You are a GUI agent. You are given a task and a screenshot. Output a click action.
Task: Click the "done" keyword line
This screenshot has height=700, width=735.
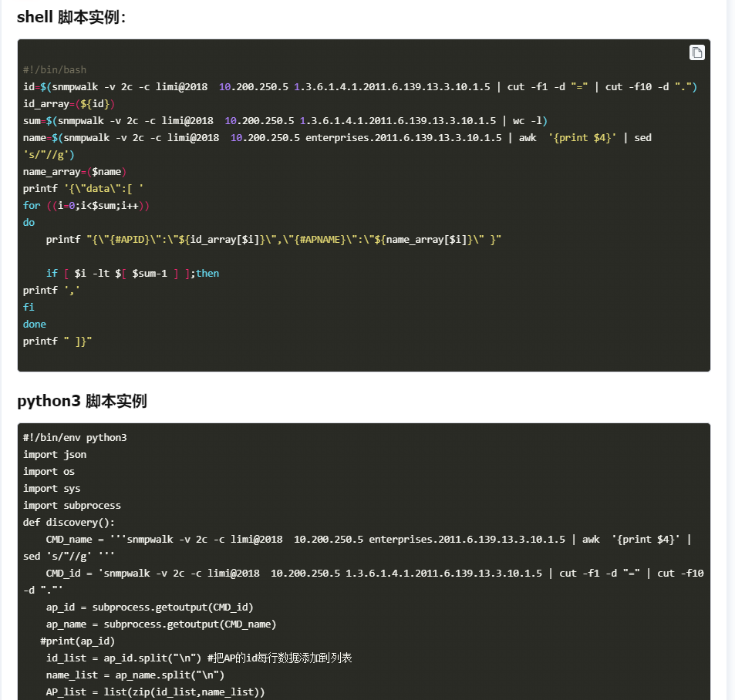click(35, 324)
